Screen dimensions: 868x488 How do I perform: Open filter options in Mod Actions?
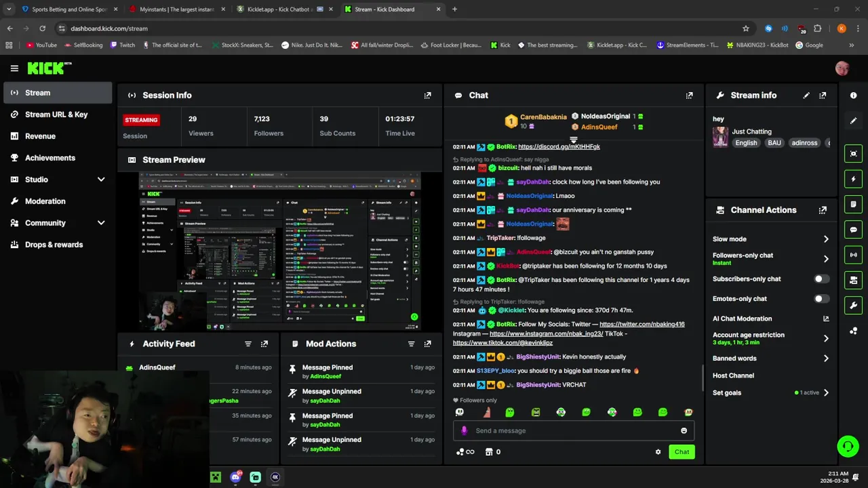tap(411, 344)
